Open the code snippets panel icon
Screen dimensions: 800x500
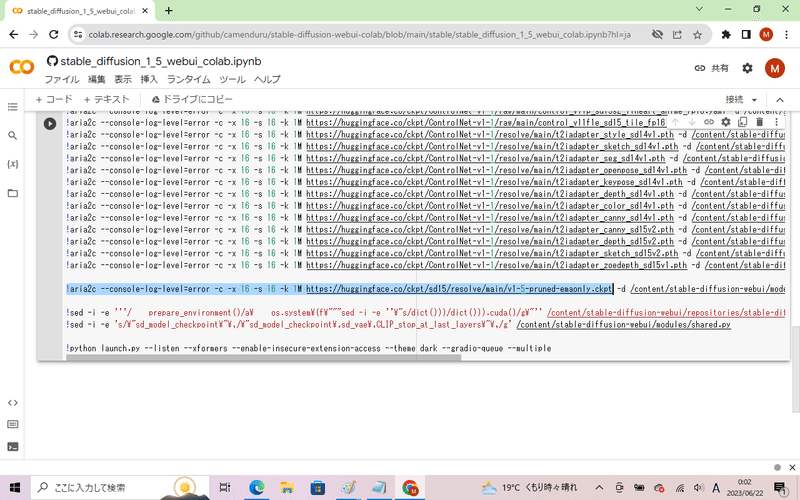pyautogui.click(x=12, y=403)
